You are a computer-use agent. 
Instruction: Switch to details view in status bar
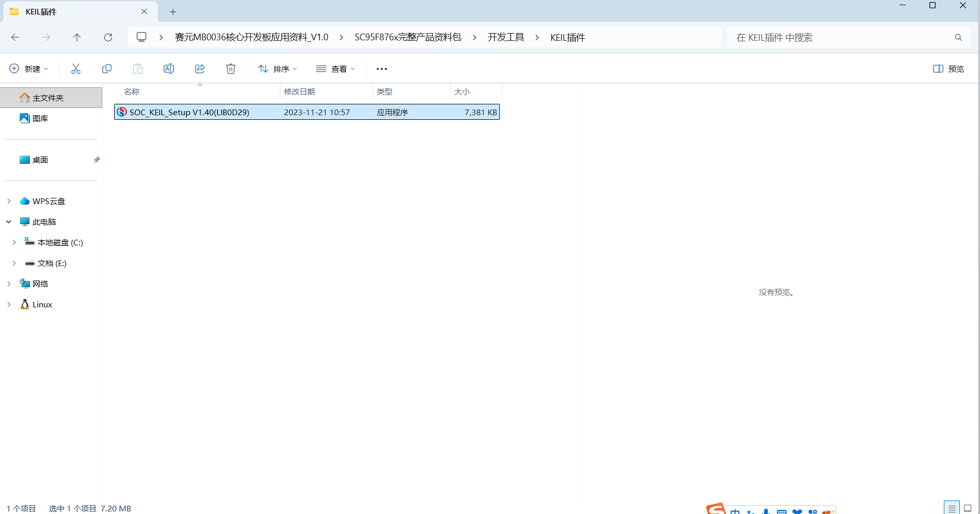click(x=952, y=508)
